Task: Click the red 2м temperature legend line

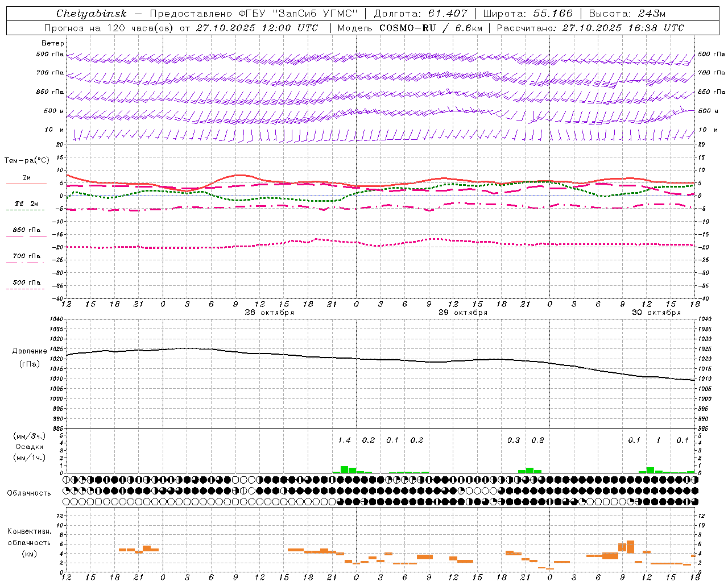Action: point(26,184)
